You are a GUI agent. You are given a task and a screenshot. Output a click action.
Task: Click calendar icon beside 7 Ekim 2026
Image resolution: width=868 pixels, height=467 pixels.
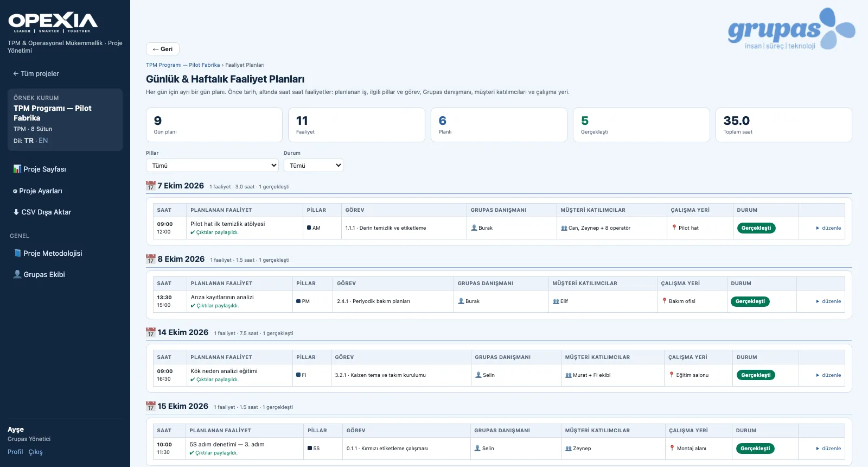pyautogui.click(x=151, y=186)
